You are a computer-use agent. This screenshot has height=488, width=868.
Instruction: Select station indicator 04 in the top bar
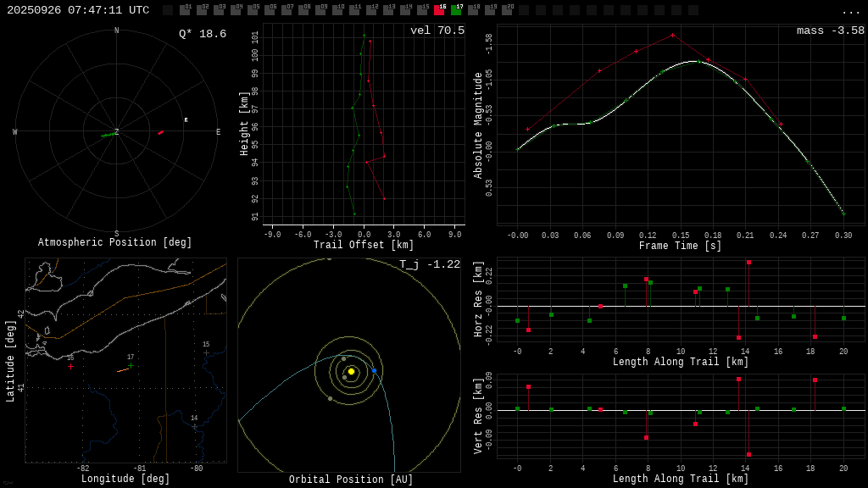(236, 10)
